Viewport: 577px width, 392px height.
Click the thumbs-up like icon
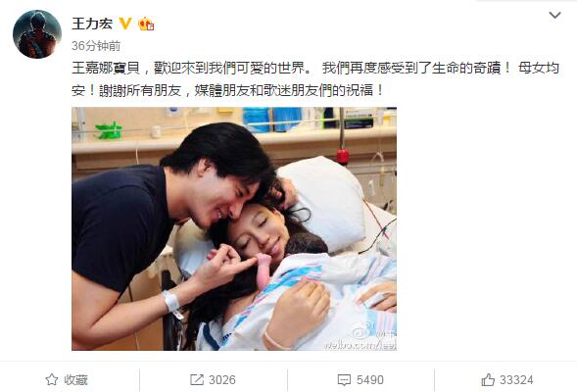pos(488,379)
